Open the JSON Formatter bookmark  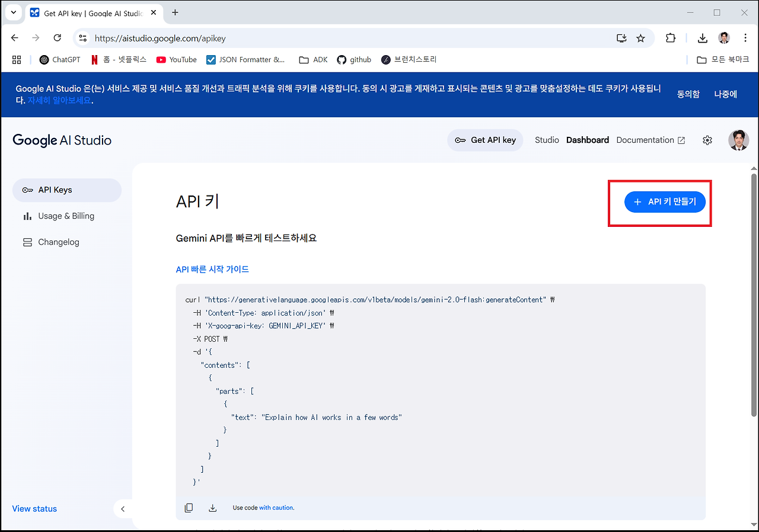(x=245, y=60)
